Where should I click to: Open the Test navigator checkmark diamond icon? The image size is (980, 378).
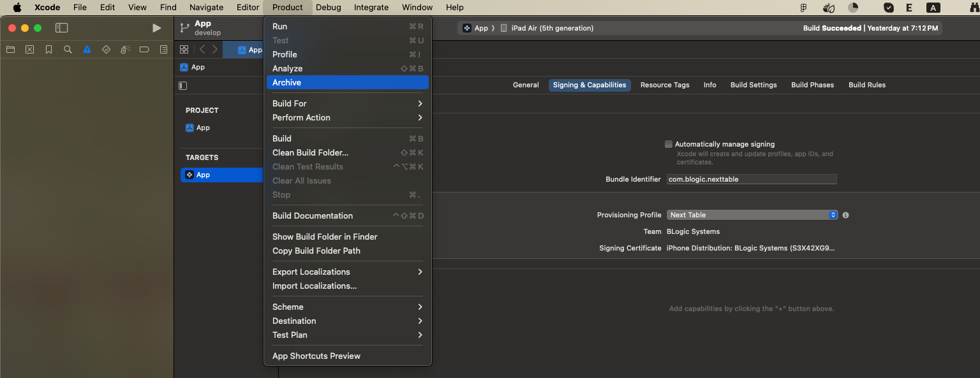(x=106, y=49)
